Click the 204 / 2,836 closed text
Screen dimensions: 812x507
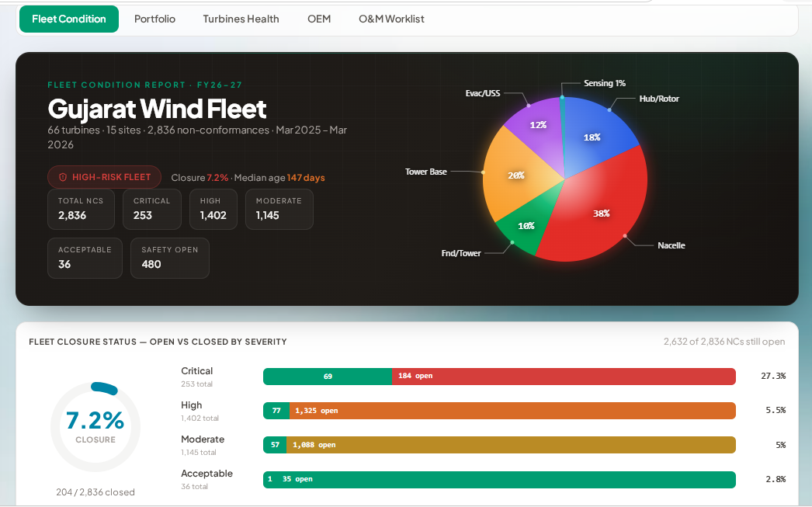pyautogui.click(x=95, y=492)
